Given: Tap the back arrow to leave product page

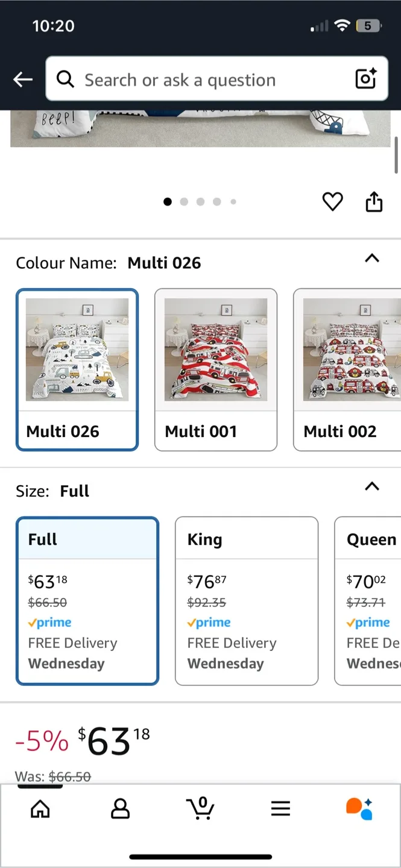Looking at the screenshot, I should tap(22, 79).
